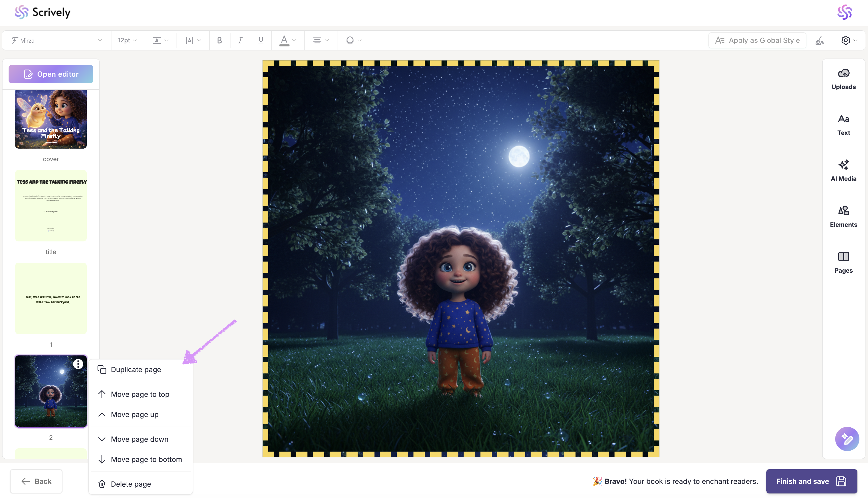
Task: Click the three-dot menu on page 2 thumbnail
Action: [x=78, y=364]
